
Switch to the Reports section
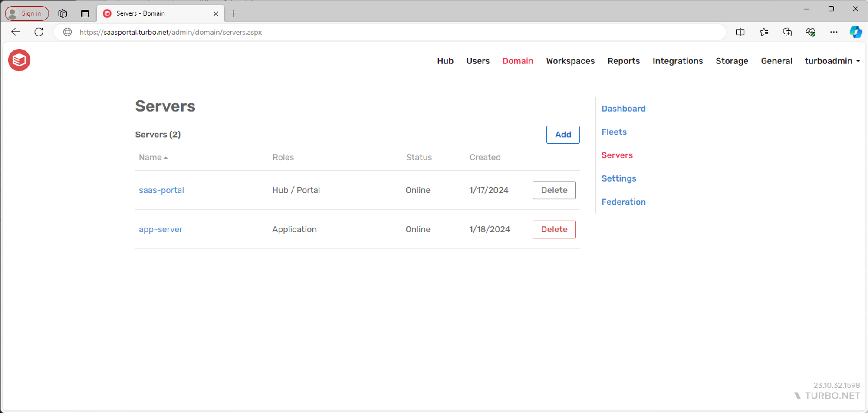[623, 61]
